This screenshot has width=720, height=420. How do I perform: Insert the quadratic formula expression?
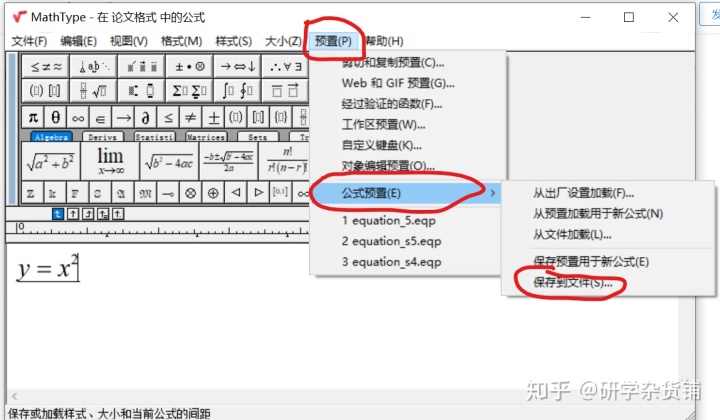pos(228,161)
